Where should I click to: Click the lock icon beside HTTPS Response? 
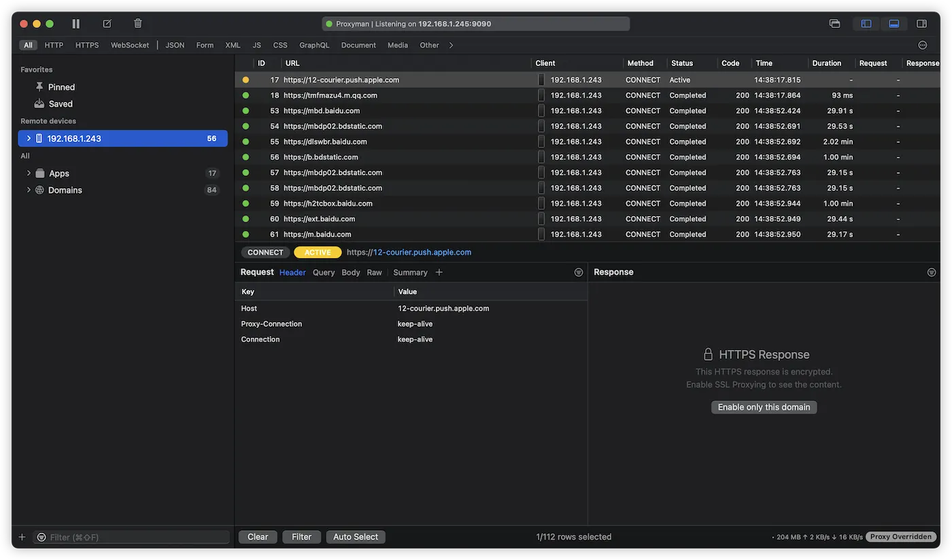coord(708,355)
